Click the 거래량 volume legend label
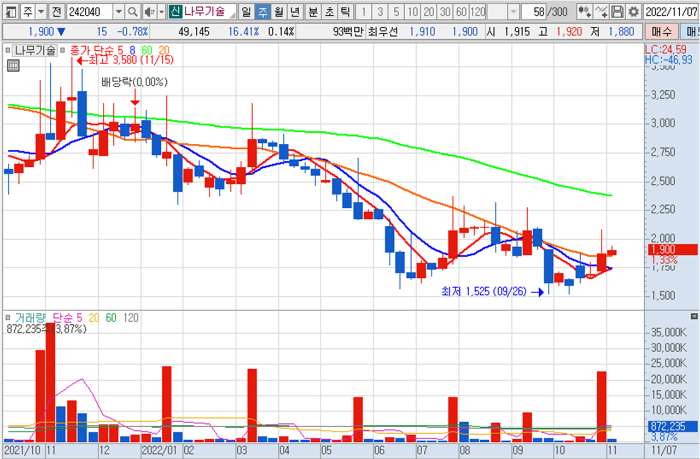Viewport: 700px width, 459px height. click(x=30, y=317)
